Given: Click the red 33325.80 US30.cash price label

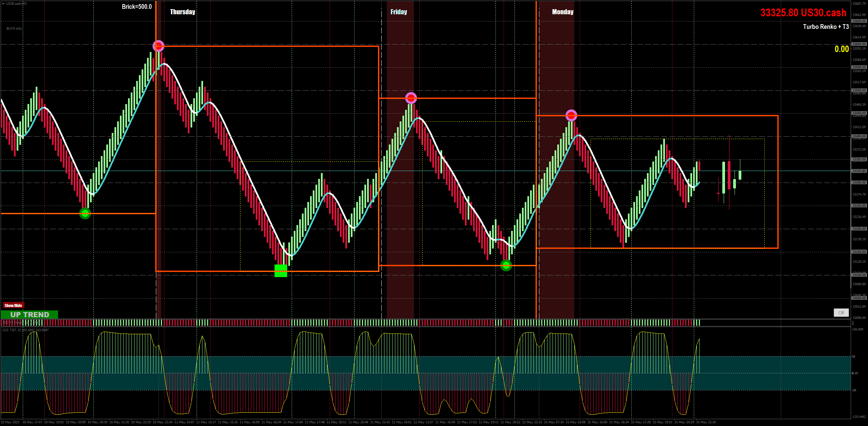Looking at the screenshot, I should (803, 13).
